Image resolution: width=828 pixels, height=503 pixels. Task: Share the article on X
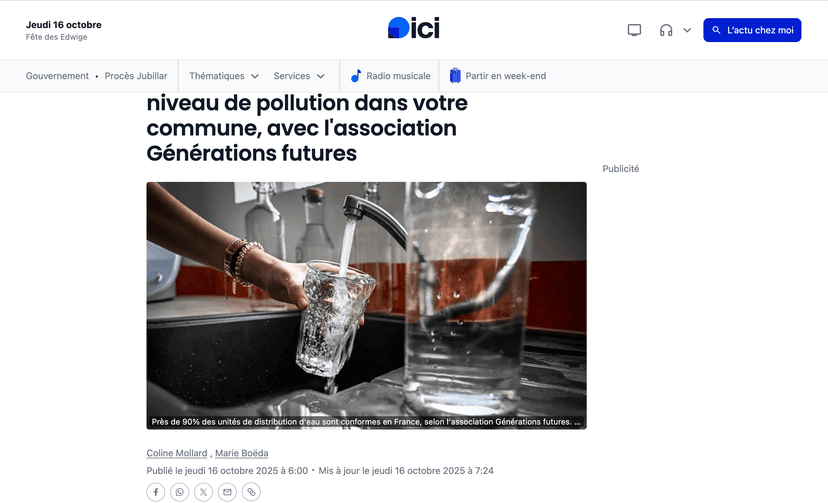click(x=204, y=492)
